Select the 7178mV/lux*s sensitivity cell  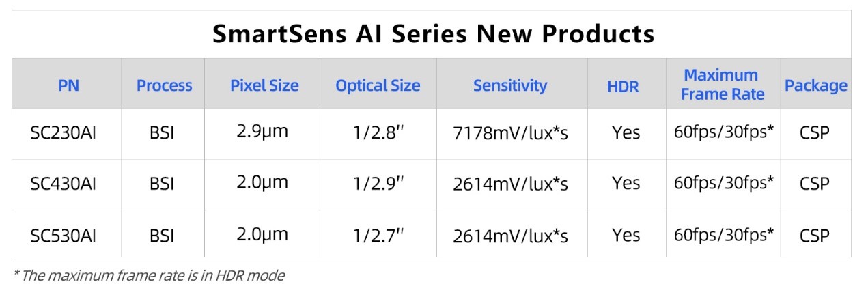point(510,133)
